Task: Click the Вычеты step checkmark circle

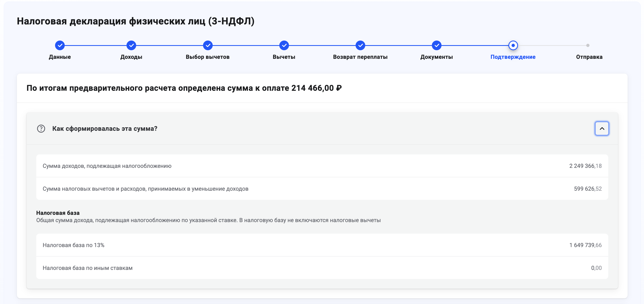Action: [x=284, y=45]
